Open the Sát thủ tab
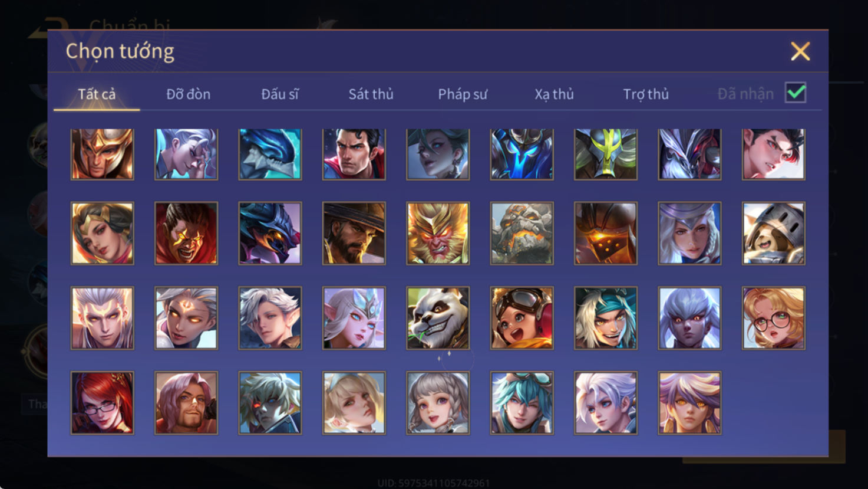The height and width of the screenshot is (489, 868). coord(371,94)
